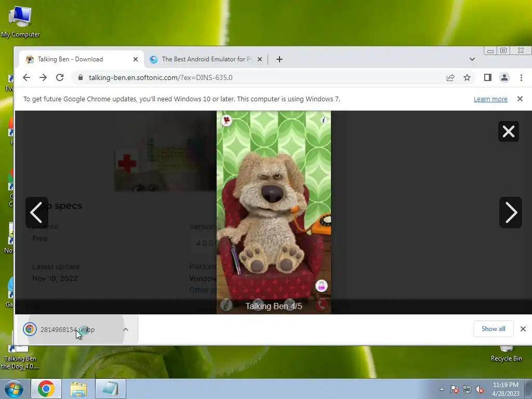
Task: Click the URL address bar
Action: coord(258,77)
